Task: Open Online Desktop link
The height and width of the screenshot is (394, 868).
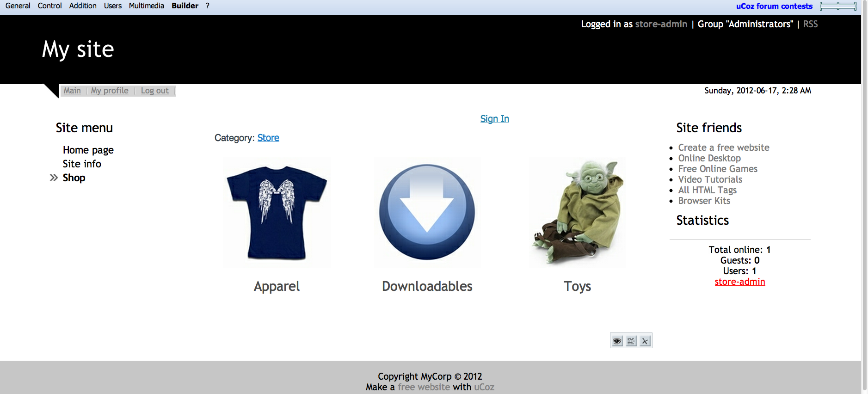Action: click(709, 158)
